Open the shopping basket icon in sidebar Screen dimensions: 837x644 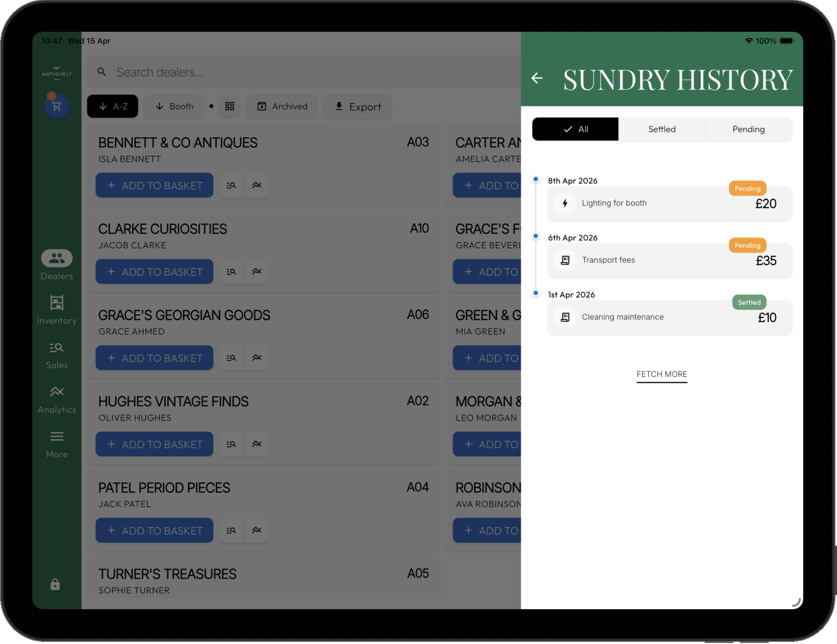click(x=57, y=106)
